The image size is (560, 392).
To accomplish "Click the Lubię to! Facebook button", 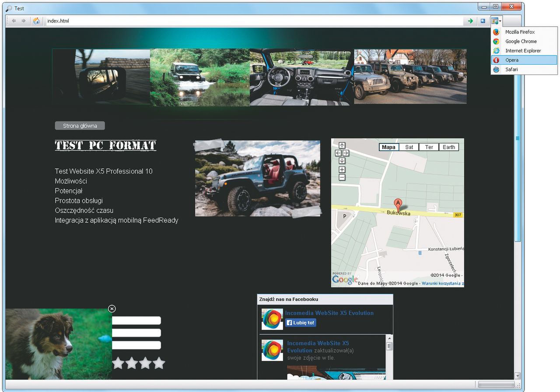I will click(x=301, y=323).
